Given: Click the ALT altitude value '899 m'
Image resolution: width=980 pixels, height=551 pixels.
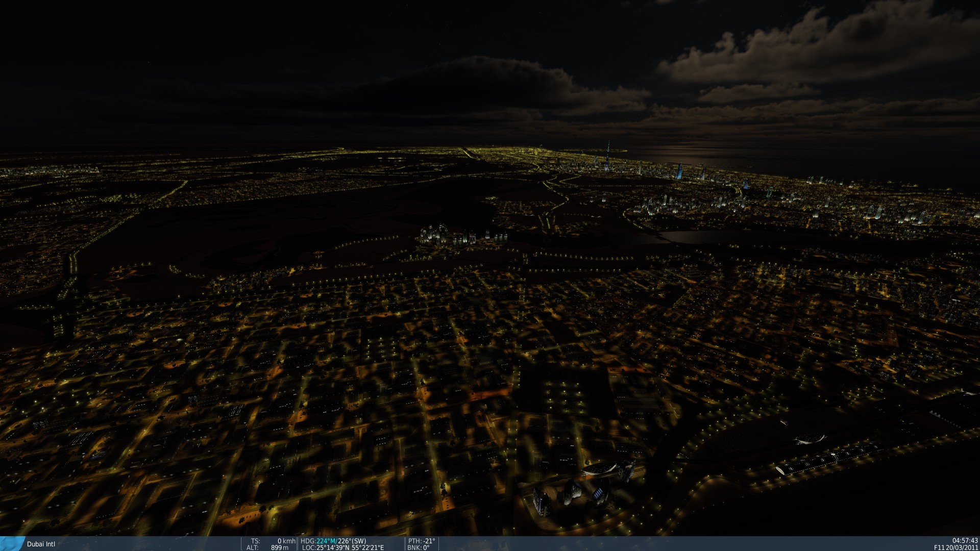Looking at the screenshot, I should 279,547.
